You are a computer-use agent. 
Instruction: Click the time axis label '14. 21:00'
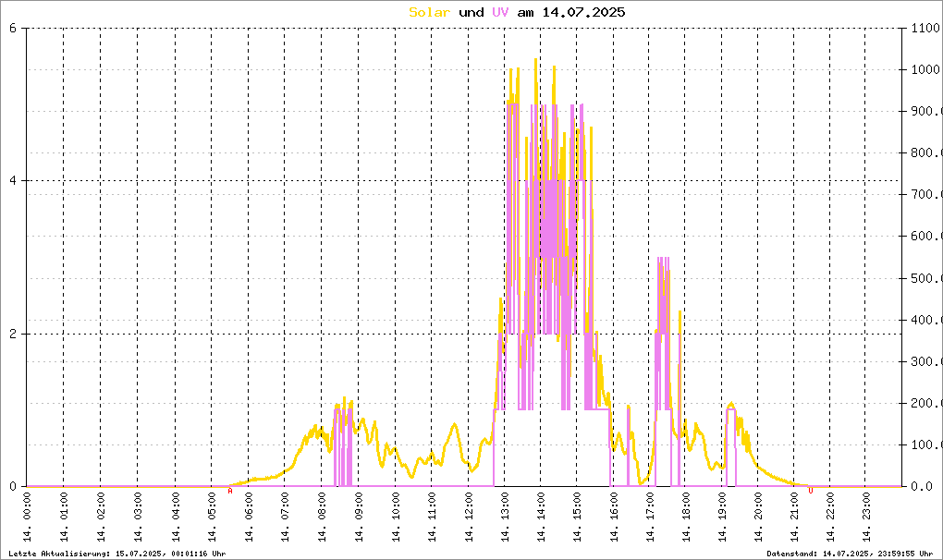[794, 517]
